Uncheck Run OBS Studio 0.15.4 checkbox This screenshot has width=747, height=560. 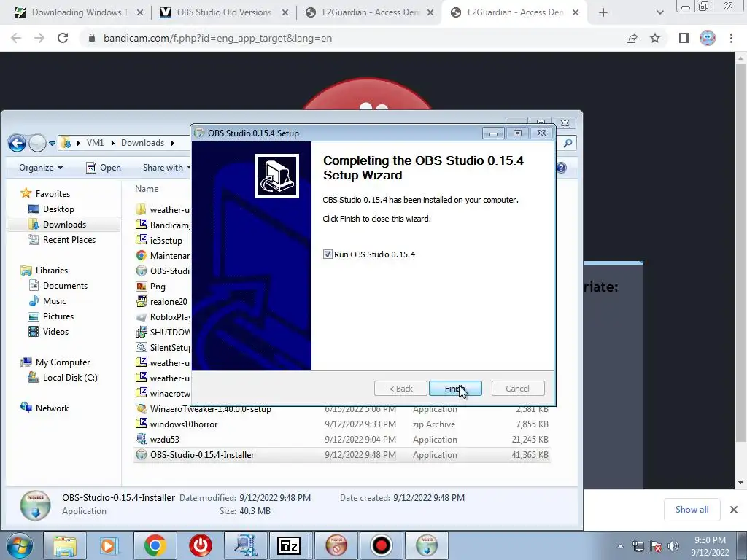pyautogui.click(x=328, y=254)
